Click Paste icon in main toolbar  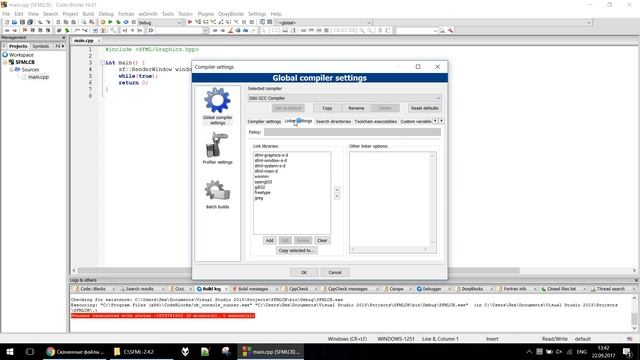point(73,22)
